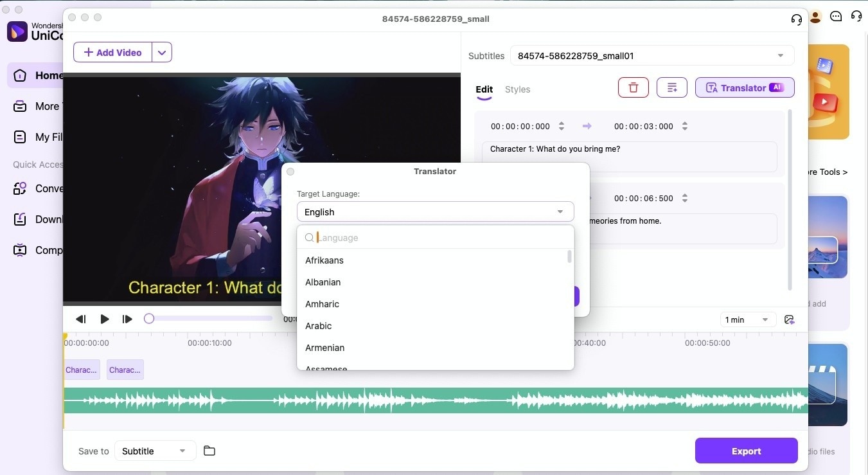
Task: Click the 00:00:00:000 start time value
Action: [x=520, y=127]
